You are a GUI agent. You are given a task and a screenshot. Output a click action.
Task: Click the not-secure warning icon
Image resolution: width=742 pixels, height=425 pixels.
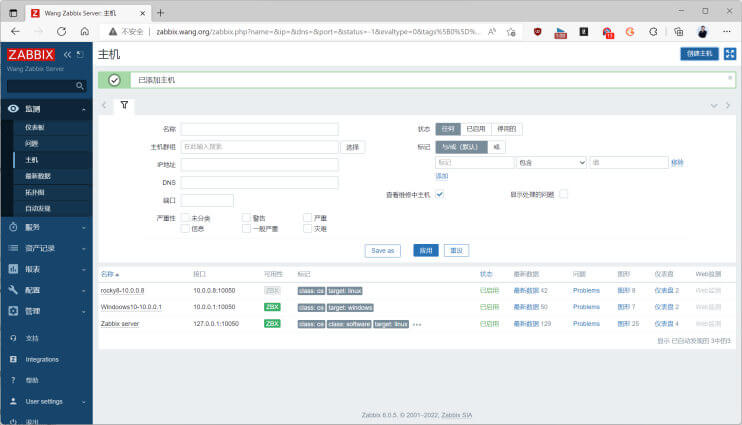point(113,32)
